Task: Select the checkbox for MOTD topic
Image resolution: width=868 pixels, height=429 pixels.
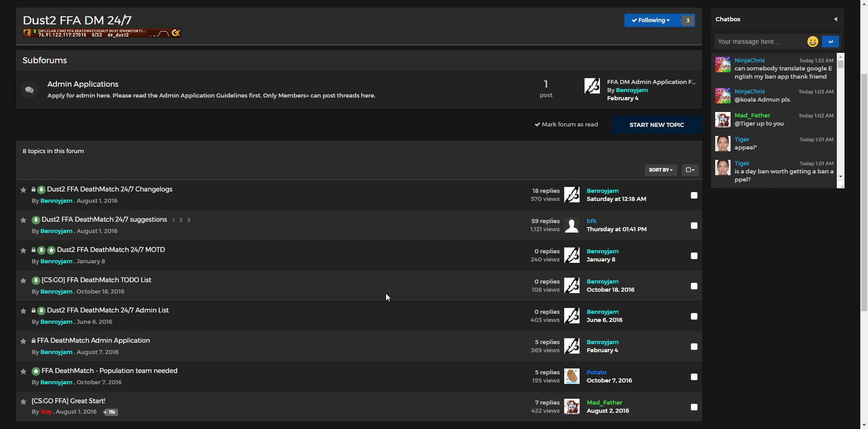Action: point(694,256)
